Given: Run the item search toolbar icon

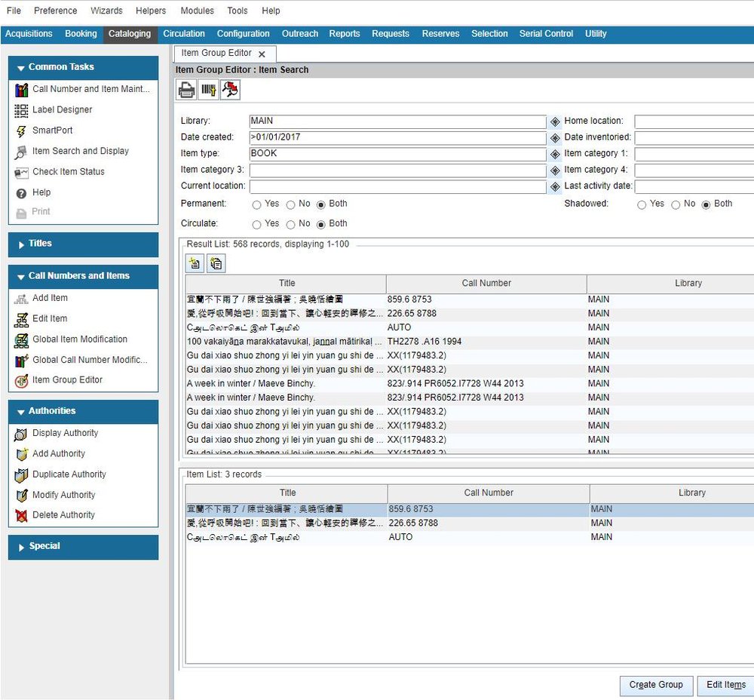Looking at the screenshot, I should (x=229, y=89).
